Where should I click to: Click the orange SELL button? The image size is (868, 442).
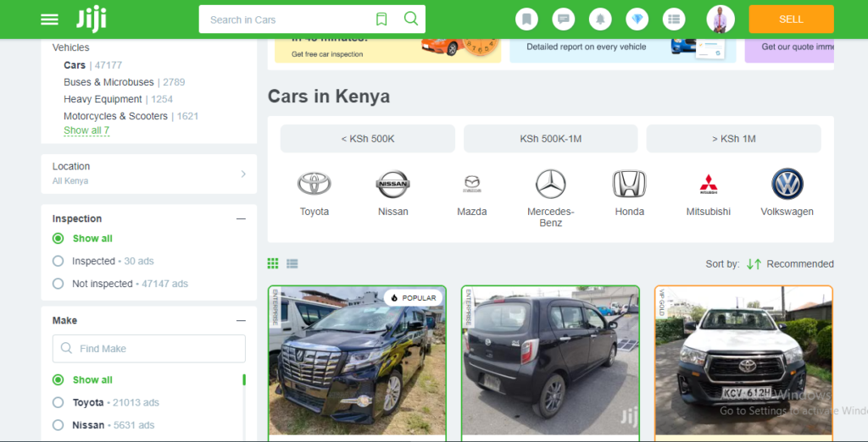tap(791, 19)
